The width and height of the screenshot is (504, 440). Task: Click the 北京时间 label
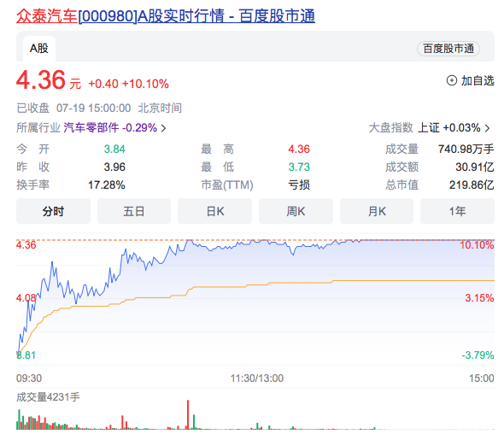160,108
